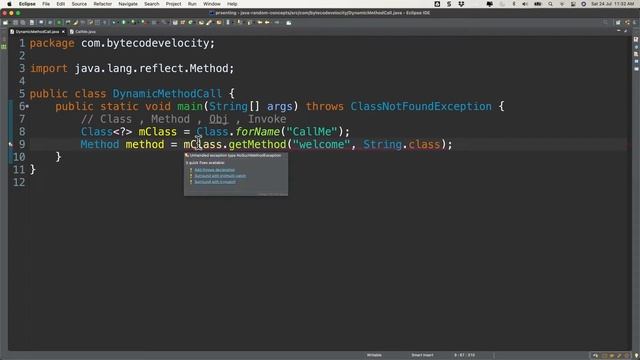Open the Refactor menu

[x=102, y=4]
